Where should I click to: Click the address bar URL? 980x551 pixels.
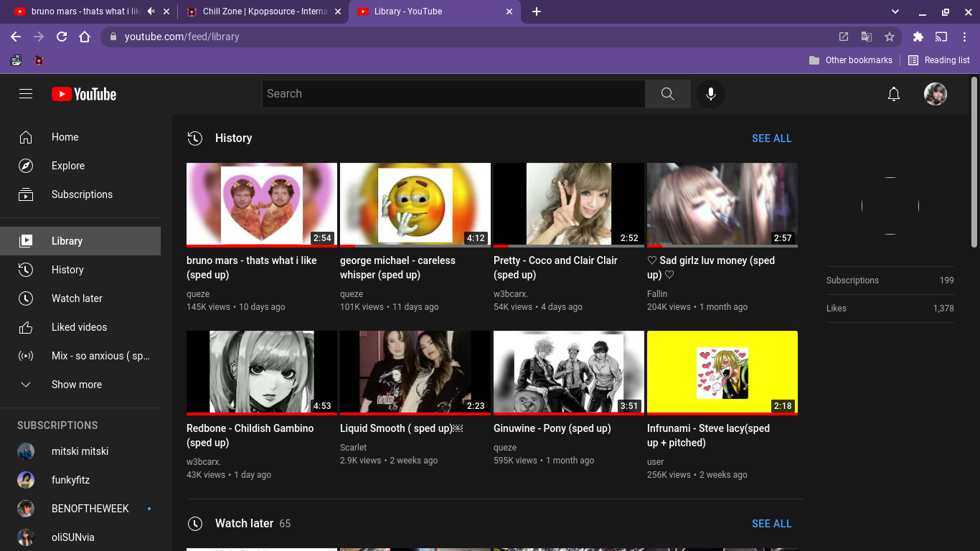tap(182, 37)
